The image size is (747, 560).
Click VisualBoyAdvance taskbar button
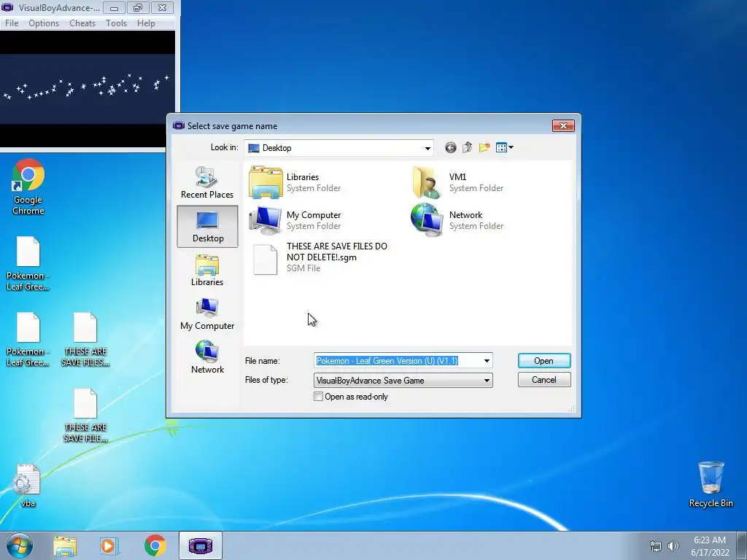[x=200, y=546]
